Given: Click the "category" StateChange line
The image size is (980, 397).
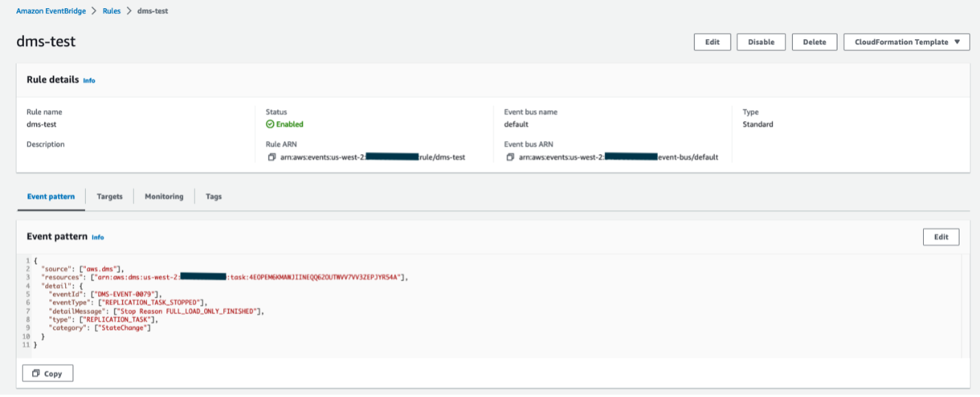Looking at the screenshot, I should tap(99, 328).
